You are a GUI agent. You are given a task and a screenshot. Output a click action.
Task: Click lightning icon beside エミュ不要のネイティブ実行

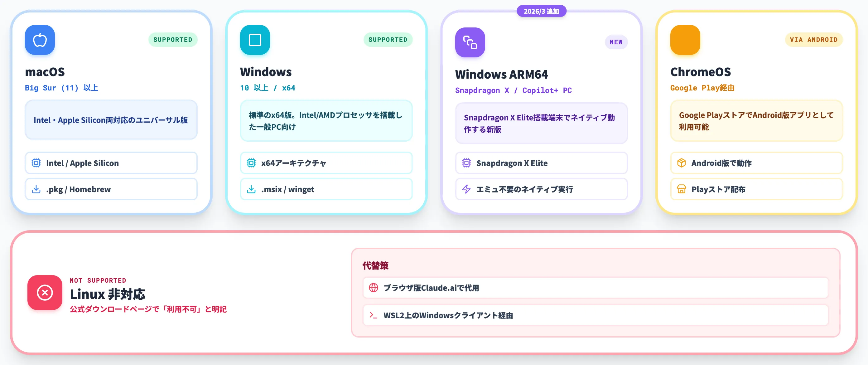point(466,189)
